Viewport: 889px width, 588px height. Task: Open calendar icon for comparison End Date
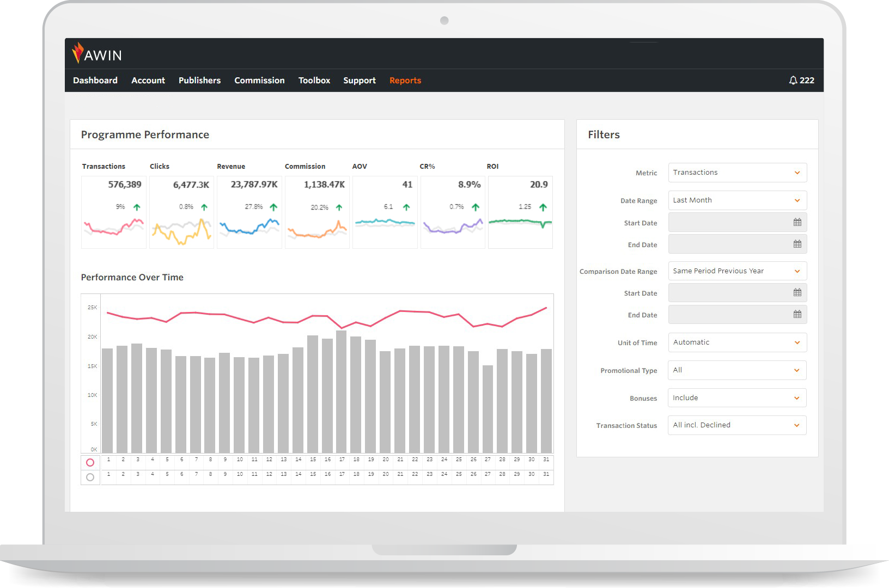click(x=797, y=315)
